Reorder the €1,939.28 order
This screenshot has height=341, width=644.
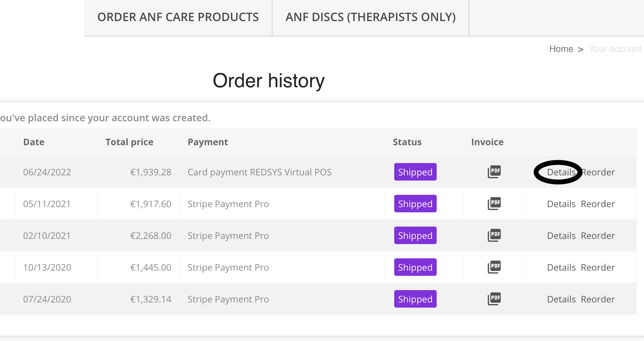click(x=598, y=172)
